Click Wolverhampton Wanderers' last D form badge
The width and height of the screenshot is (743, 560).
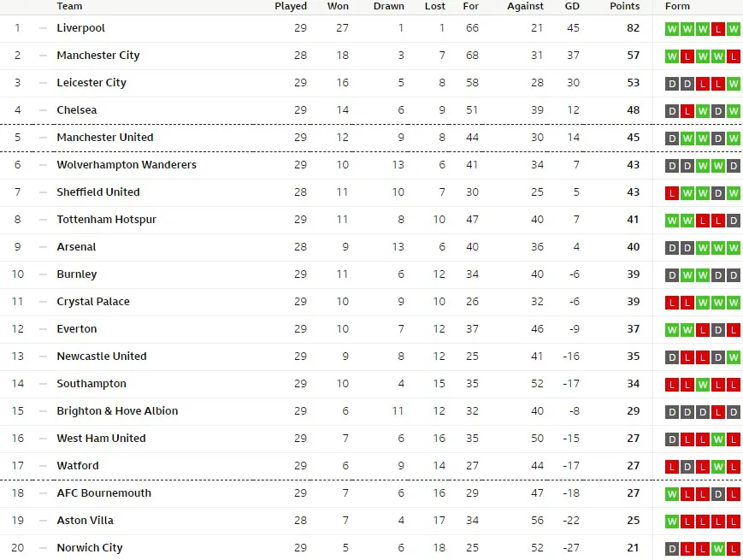pyautogui.click(x=734, y=167)
